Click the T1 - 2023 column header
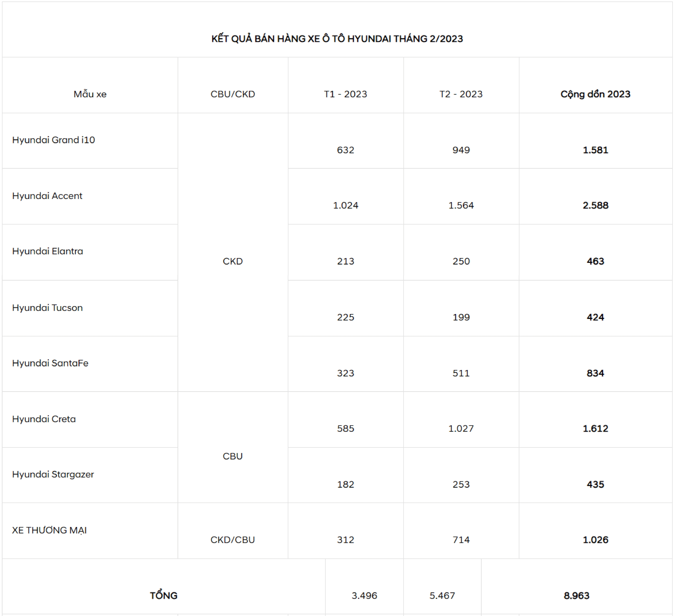The width and height of the screenshot is (674, 616). click(345, 94)
